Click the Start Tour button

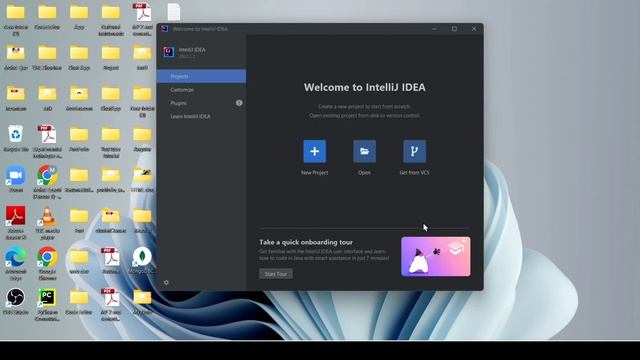(x=276, y=274)
